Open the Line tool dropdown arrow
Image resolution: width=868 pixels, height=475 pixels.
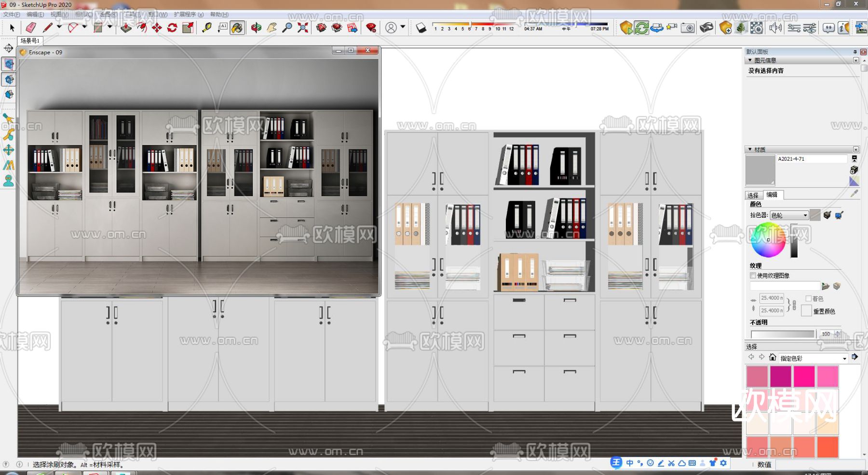tap(59, 28)
